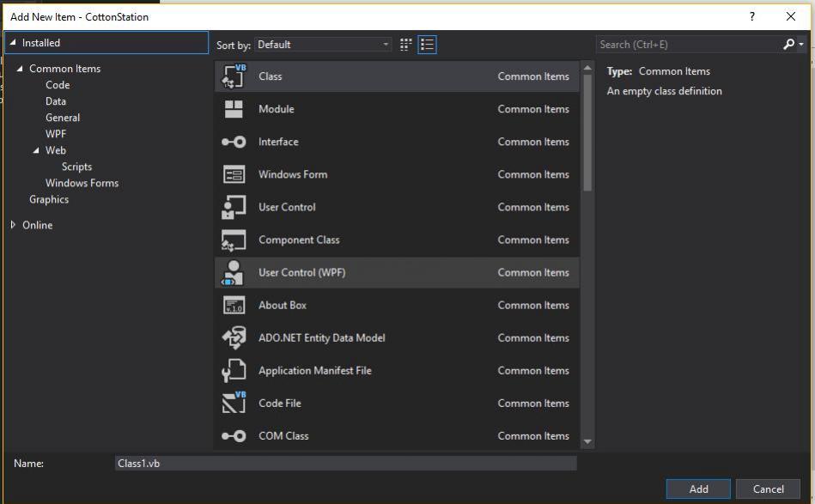Choose the Application Manifest File icon

pos(234,370)
